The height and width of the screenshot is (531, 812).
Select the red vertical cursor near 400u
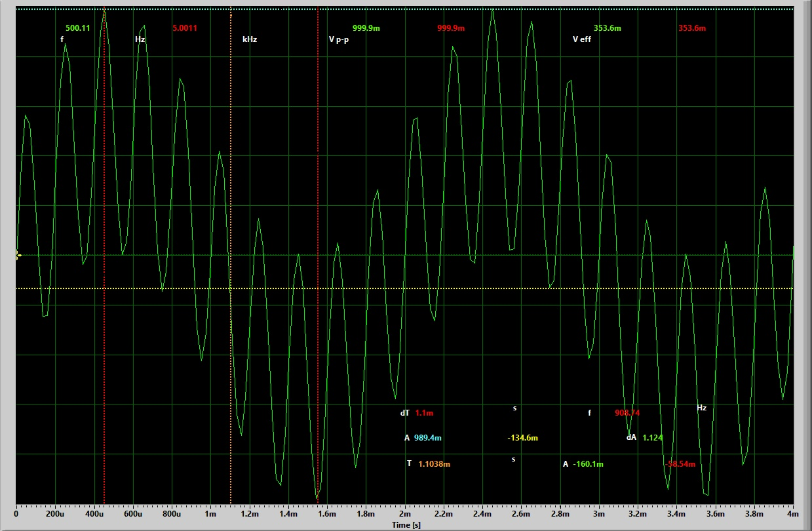point(104,256)
